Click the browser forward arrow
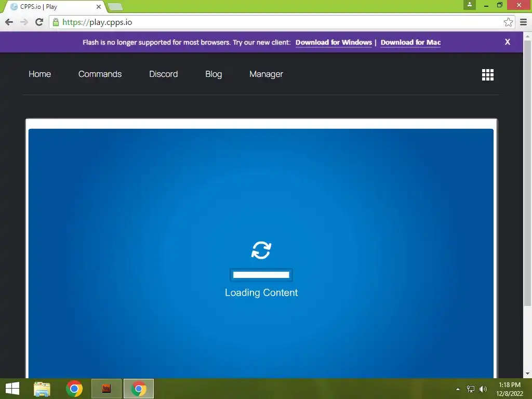532x399 pixels. tap(24, 22)
